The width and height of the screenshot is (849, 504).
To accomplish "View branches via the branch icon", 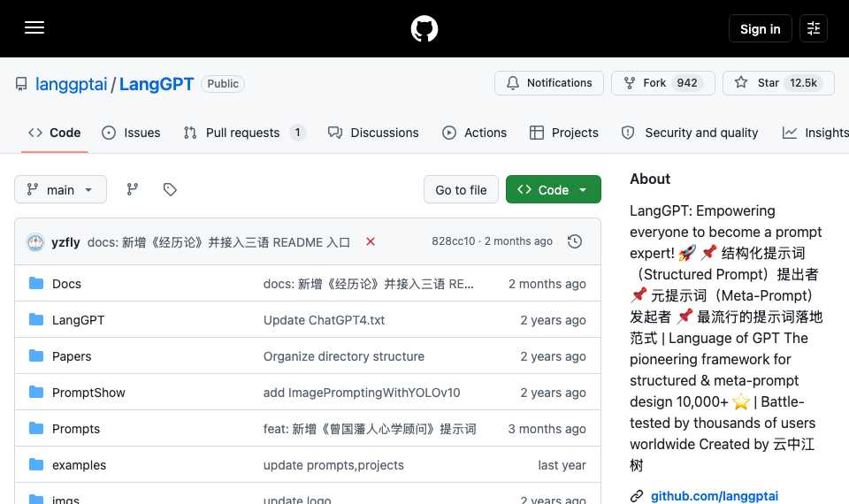I will click(x=132, y=189).
